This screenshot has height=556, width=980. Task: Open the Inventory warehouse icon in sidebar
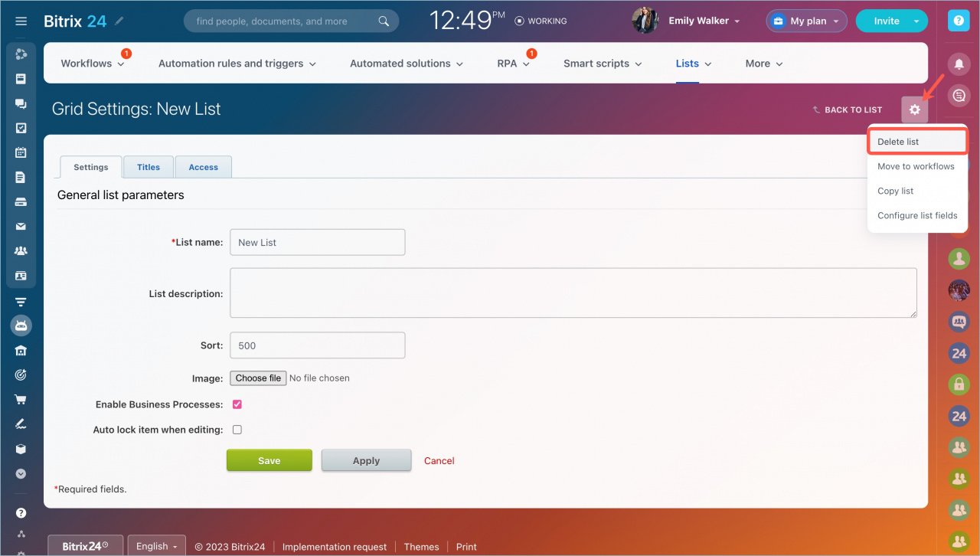pyautogui.click(x=21, y=351)
